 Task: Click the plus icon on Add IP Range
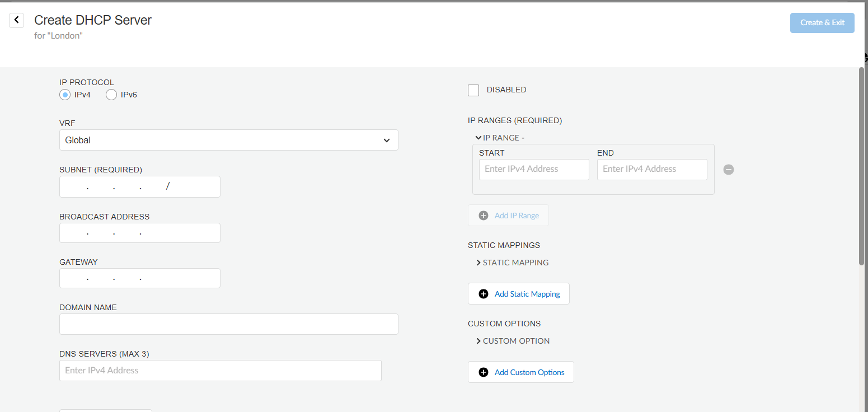click(483, 215)
